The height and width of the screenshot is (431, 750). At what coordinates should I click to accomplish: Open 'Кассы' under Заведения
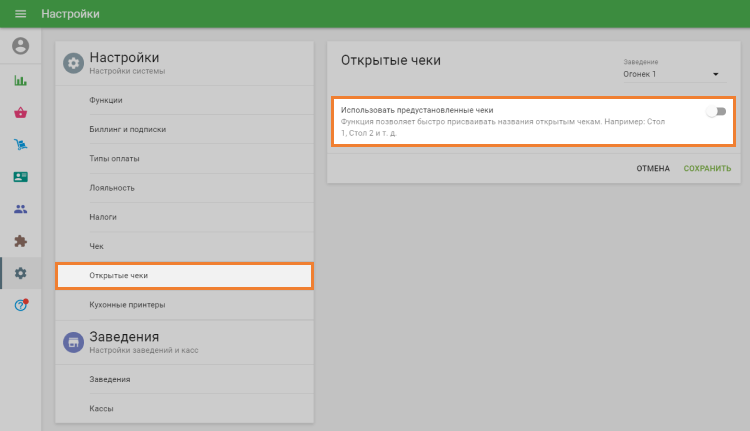pos(101,409)
